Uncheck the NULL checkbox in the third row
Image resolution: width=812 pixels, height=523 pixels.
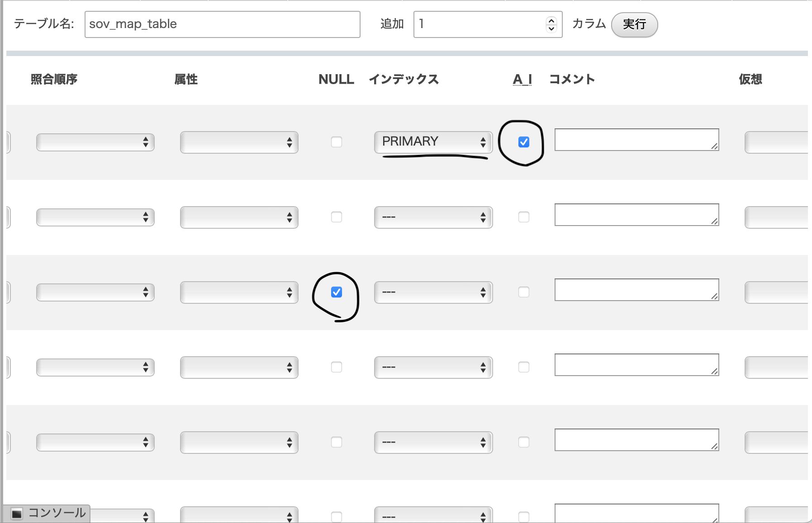click(x=336, y=292)
